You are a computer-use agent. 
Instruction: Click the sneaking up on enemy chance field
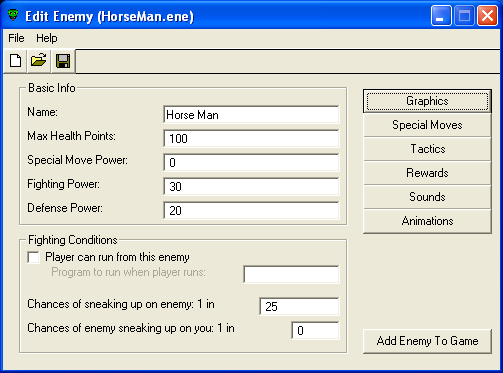(299, 307)
